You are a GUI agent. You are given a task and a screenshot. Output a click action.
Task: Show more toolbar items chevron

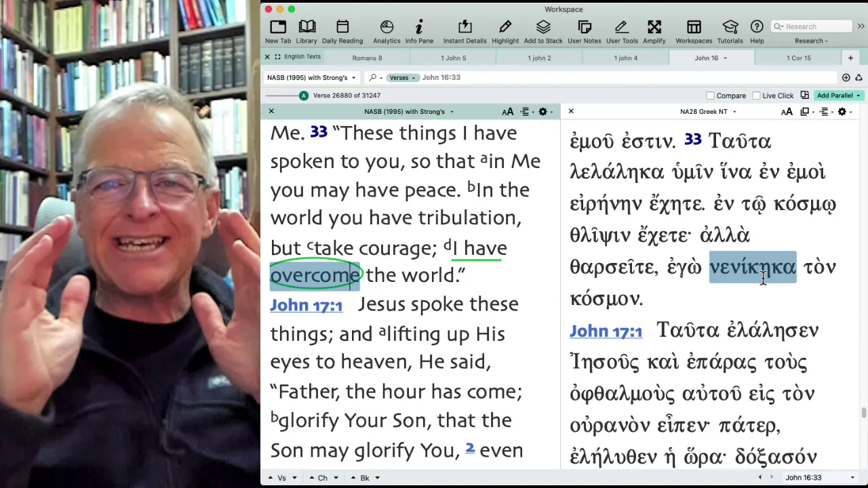click(861, 26)
